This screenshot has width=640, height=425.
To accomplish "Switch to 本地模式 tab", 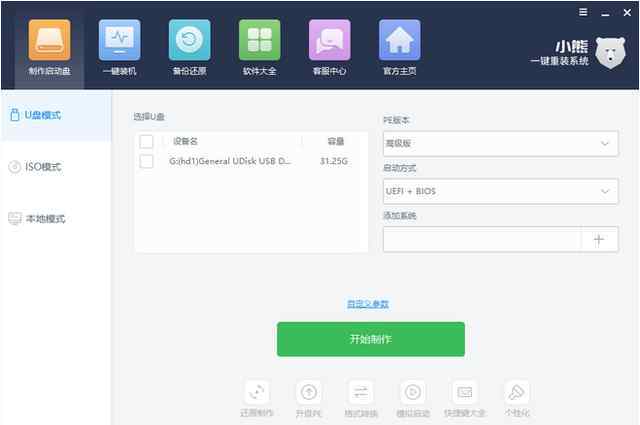I will 56,219.
